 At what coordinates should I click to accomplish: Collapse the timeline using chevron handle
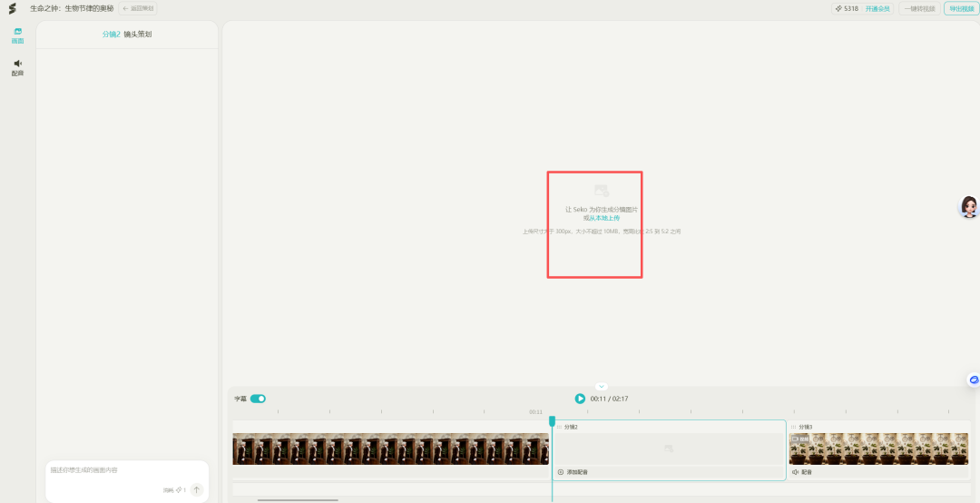tap(601, 387)
